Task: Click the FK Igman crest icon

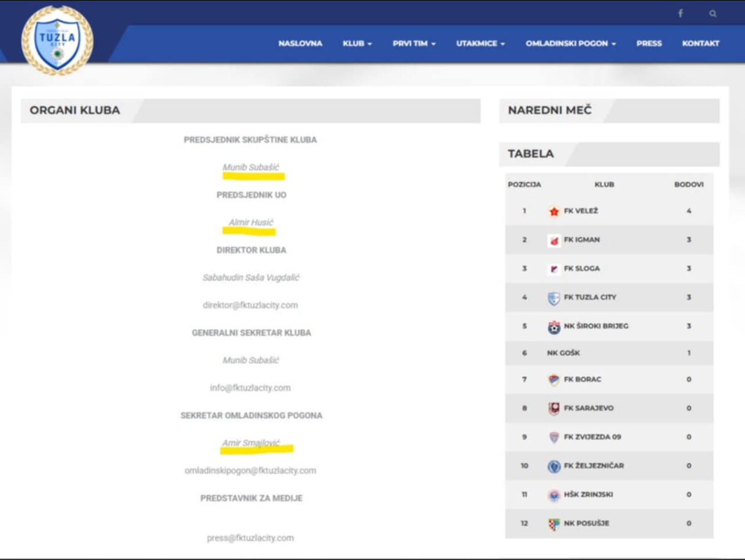Action: pyautogui.click(x=554, y=240)
